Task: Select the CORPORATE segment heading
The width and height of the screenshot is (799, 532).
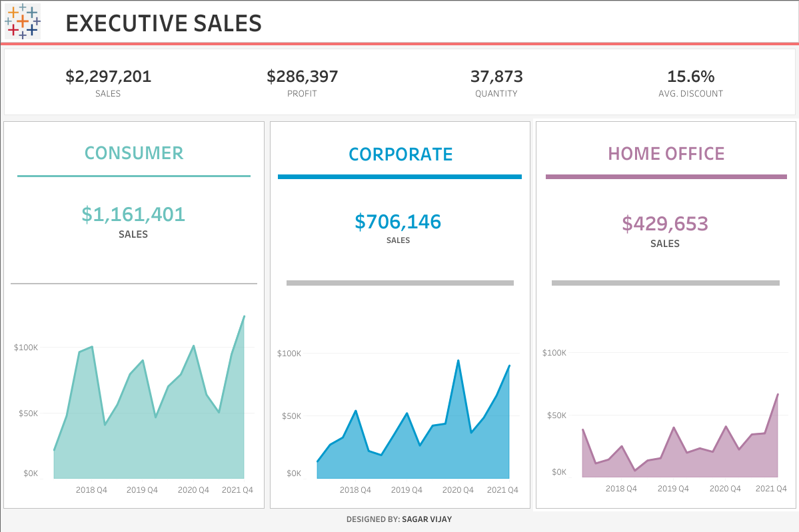Action: coord(400,154)
